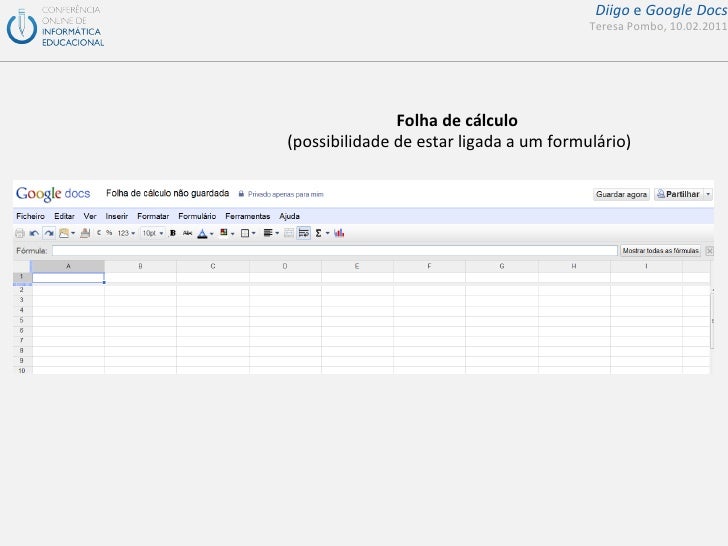The image size is (728, 546).
Task: Select column header B
Action: click(140, 266)
